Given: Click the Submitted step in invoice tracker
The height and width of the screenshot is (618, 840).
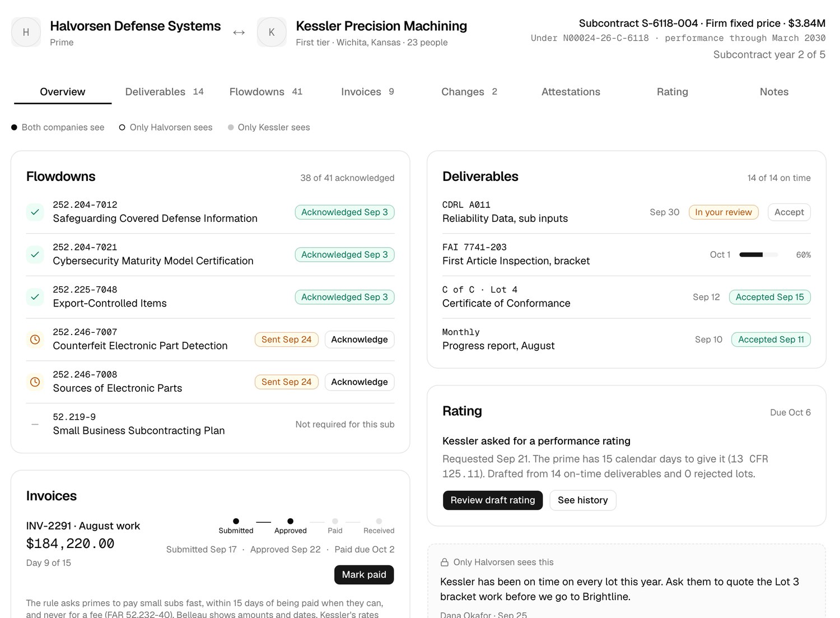Looking at the screenshot, I should point(236,526).
